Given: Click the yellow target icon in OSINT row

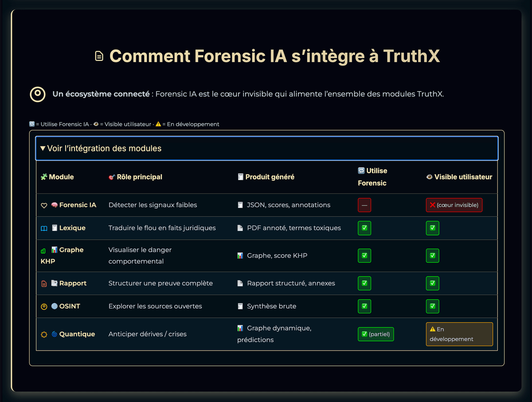Looking at the screenshot, I should pyautogui.click(x=44, y=307).
